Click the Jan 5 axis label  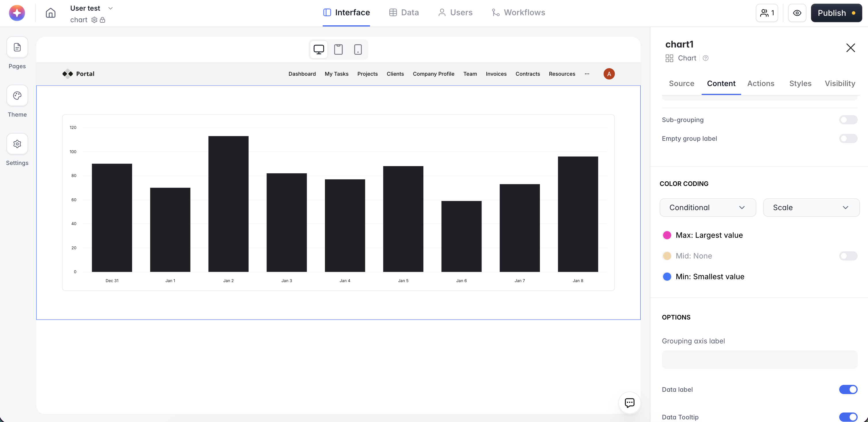coord(403,280)
